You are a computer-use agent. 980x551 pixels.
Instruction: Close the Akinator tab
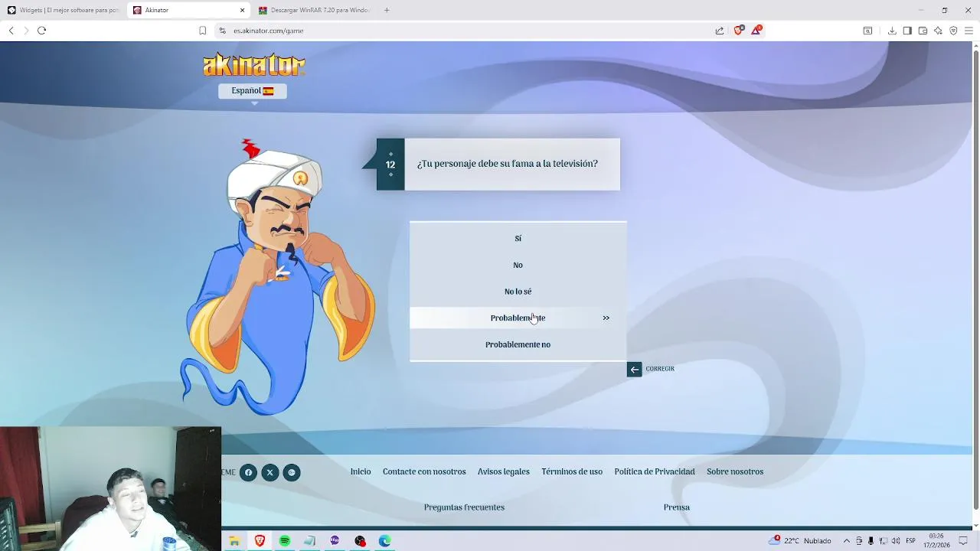point(243,10)
